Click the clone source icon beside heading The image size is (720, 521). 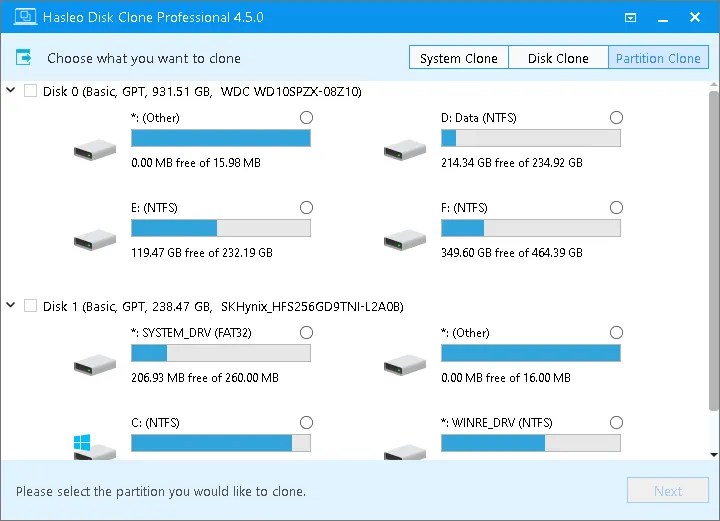point(23,58)
